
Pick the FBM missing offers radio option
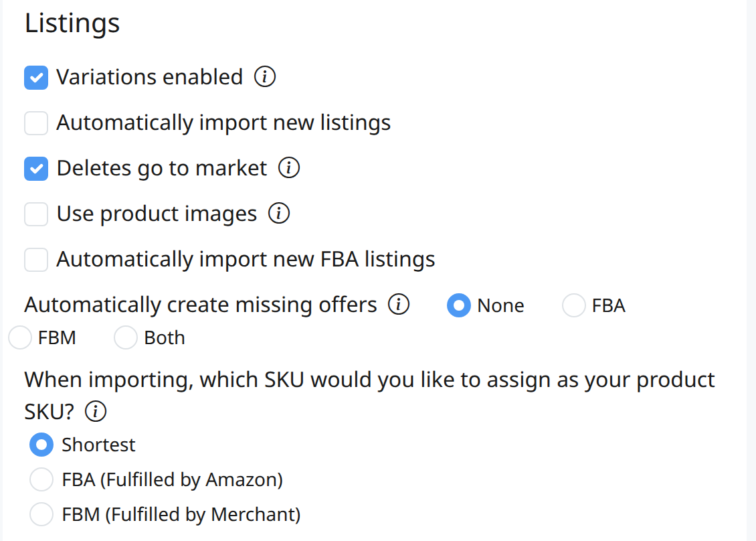20,337
